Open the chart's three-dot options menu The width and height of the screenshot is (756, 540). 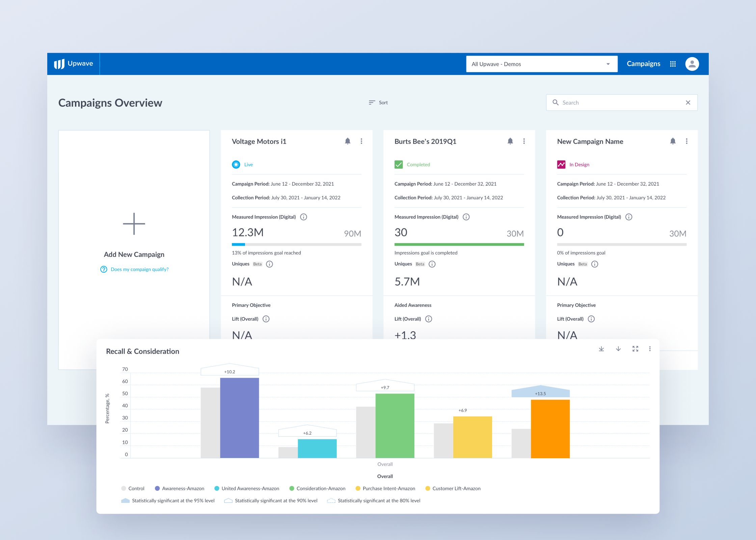click(x=650, y=349)
